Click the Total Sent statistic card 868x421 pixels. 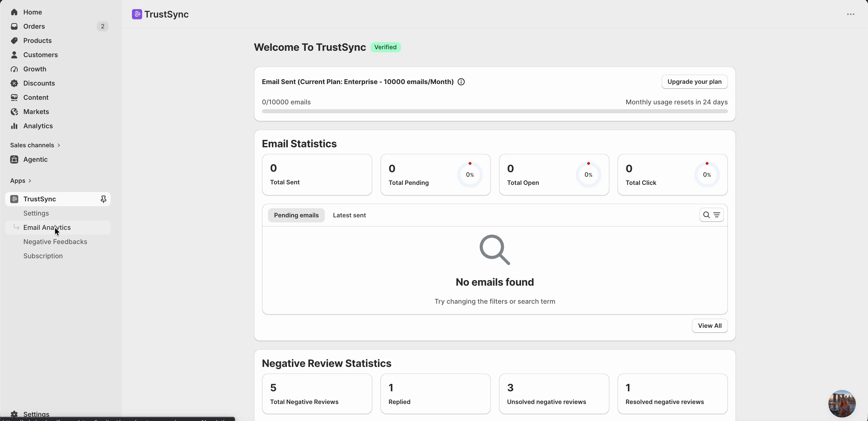317,175
